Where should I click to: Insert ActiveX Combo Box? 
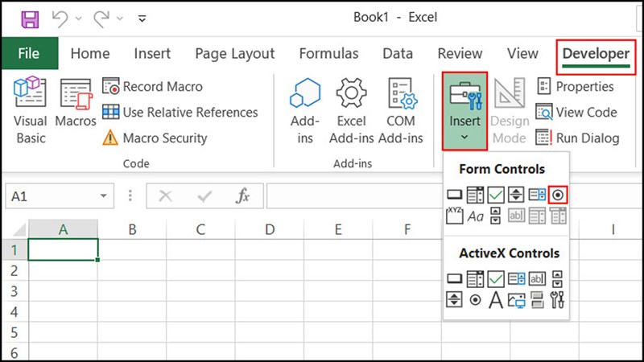475,279
